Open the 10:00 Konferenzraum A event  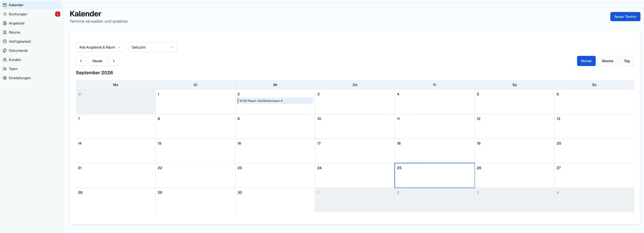click(x=275, y=101)
